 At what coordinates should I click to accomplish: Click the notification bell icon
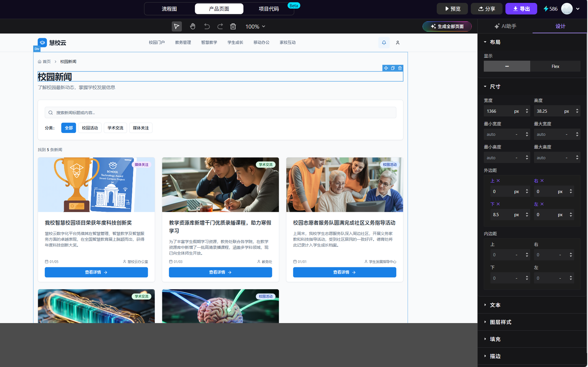[x=384, y=42]
